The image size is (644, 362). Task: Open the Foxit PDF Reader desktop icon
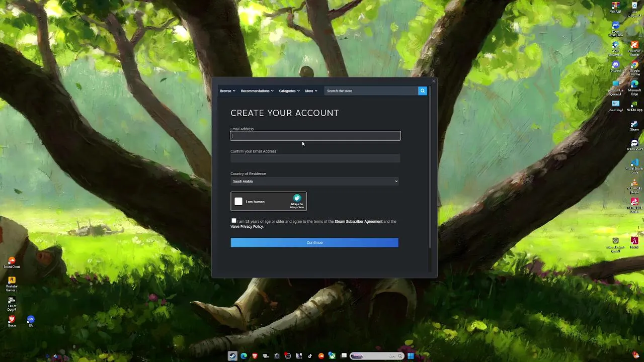tap(634, 48)
